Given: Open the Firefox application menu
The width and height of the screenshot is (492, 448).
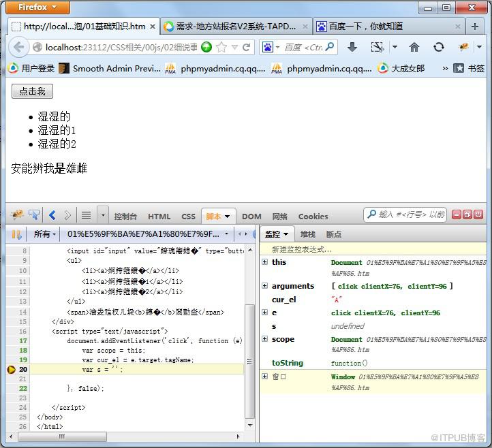Looking at the screenshot, I should pyautogui.click(x=37, y=7).
